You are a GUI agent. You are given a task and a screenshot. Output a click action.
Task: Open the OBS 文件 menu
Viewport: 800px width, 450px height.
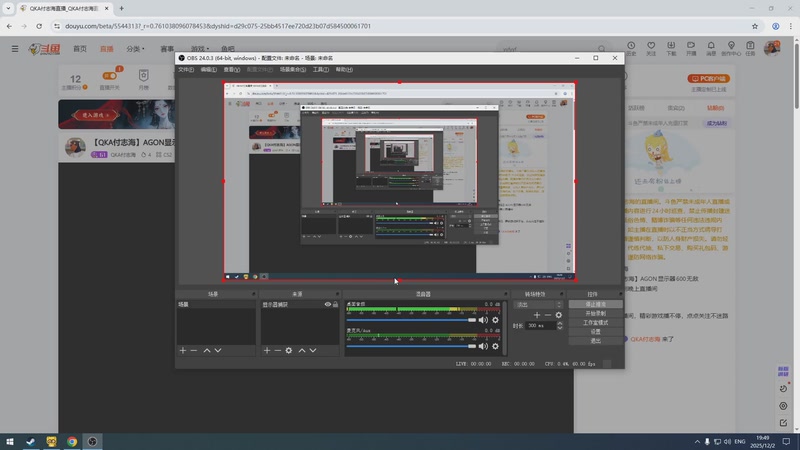click(186, 69)
